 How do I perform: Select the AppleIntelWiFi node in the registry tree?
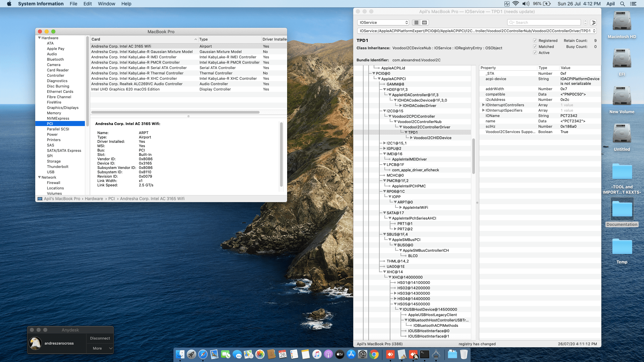click(415, 207)
